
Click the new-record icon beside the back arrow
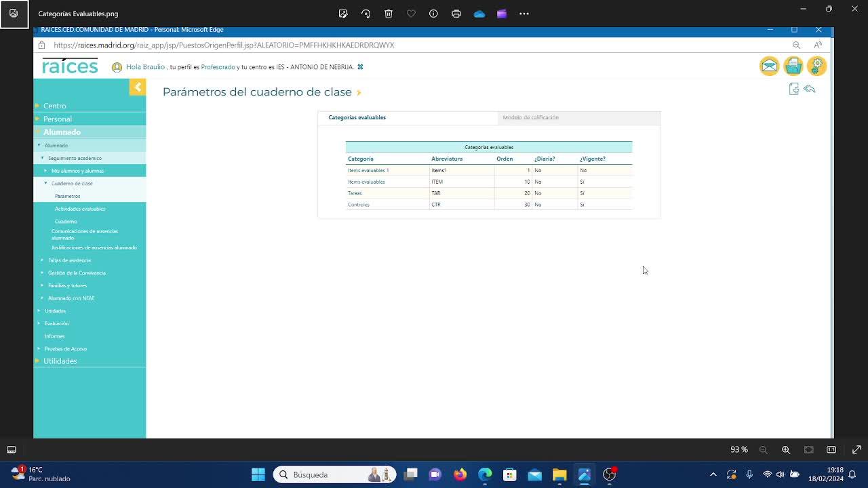(794, 89)
